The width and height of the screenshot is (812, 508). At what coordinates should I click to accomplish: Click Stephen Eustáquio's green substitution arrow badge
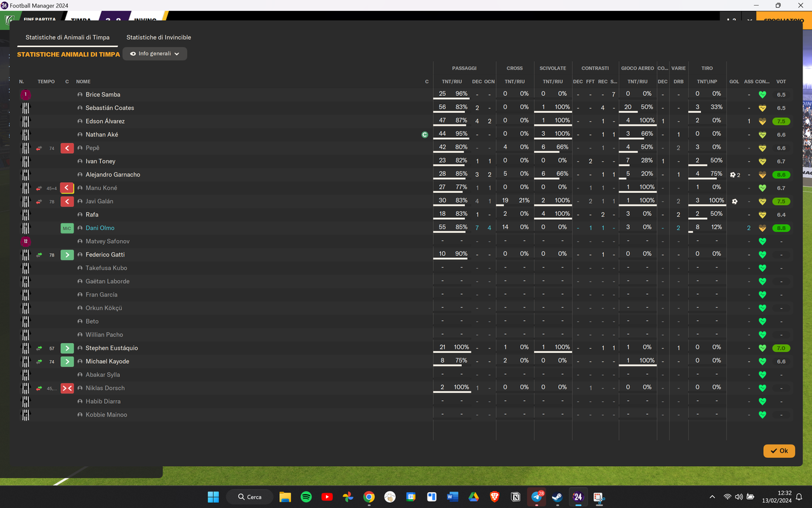[x=67, y=348]
